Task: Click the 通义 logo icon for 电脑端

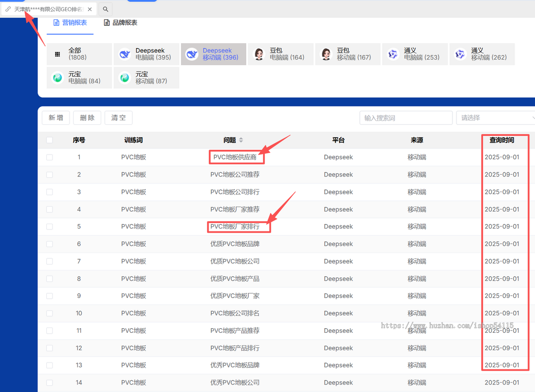Action: click(393, 54)
